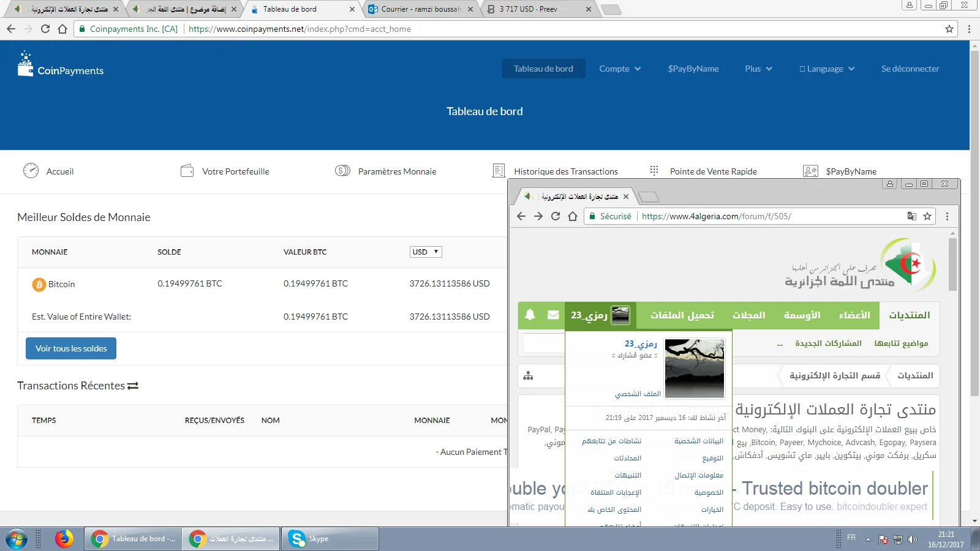Image resolution: width=980 pixels, height=551 pixels.
Task: Reload the CoinPayments page
Action: 45,29
